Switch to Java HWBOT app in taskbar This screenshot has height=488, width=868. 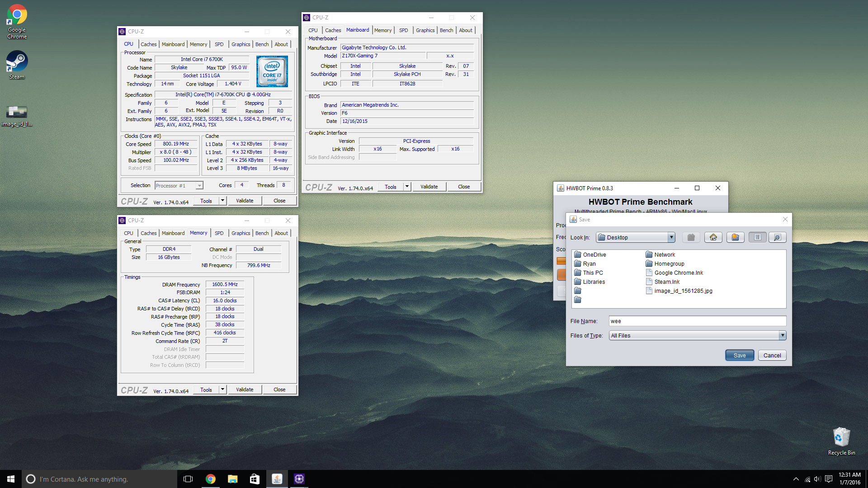[x=277, y=479]
